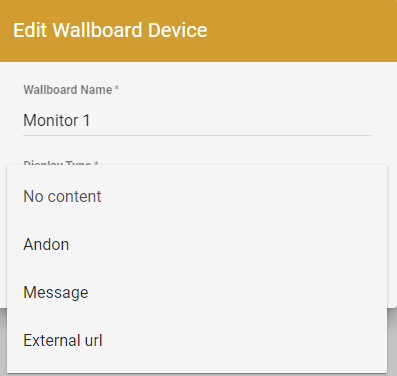
Task: Click the "External url" entry text
Action: (63, 340)
